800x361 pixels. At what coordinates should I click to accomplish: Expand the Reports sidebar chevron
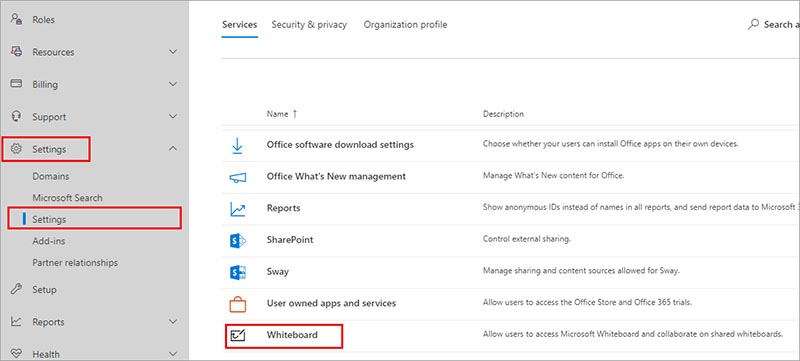[x=173, y=322]
